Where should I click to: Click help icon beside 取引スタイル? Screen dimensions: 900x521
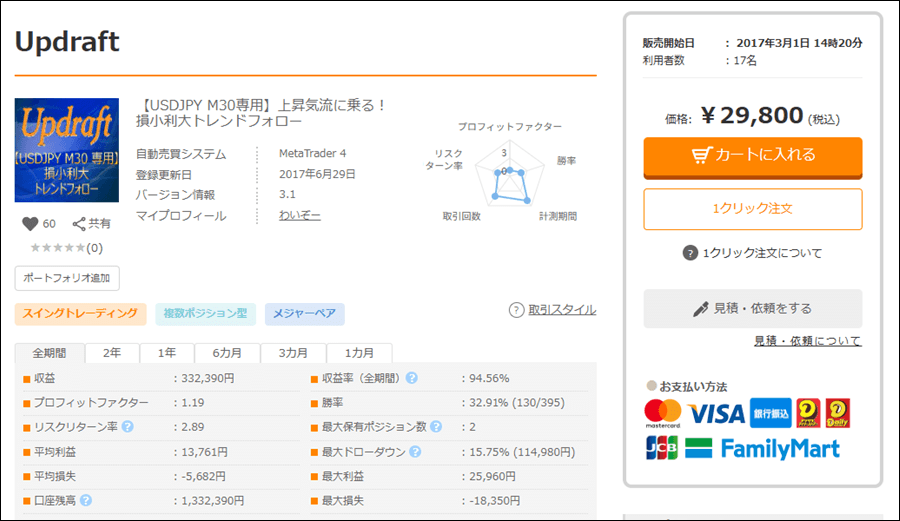[x=516, y=310]
